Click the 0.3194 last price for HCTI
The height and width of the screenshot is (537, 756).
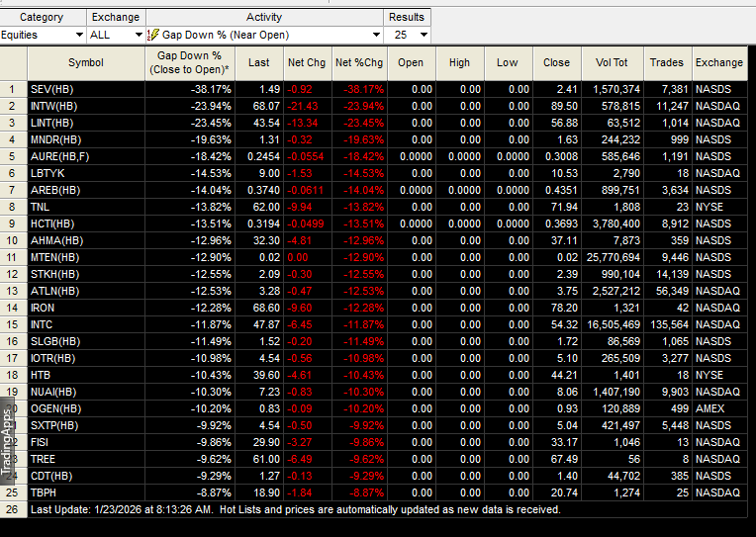(x=259, y=224)
